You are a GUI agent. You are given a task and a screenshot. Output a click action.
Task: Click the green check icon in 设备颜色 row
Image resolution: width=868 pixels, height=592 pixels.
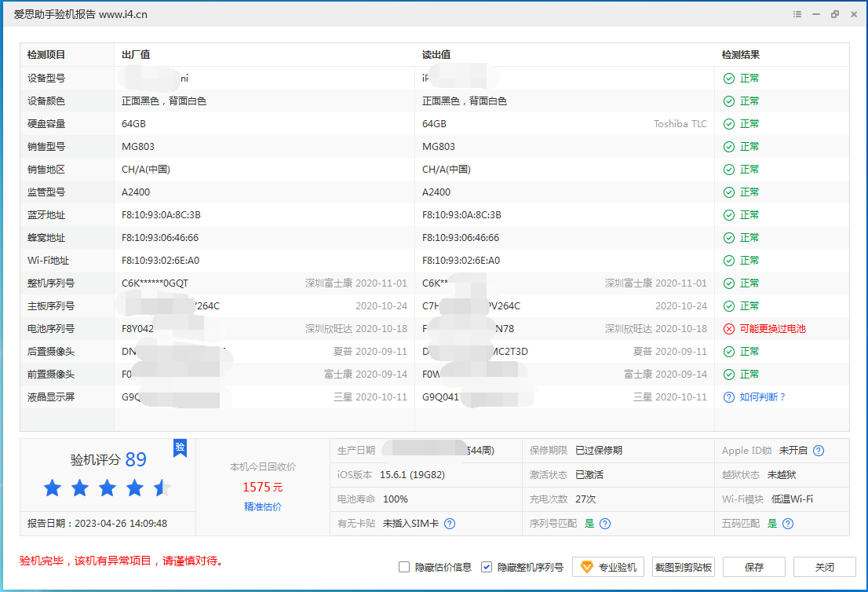pos(729,101)
